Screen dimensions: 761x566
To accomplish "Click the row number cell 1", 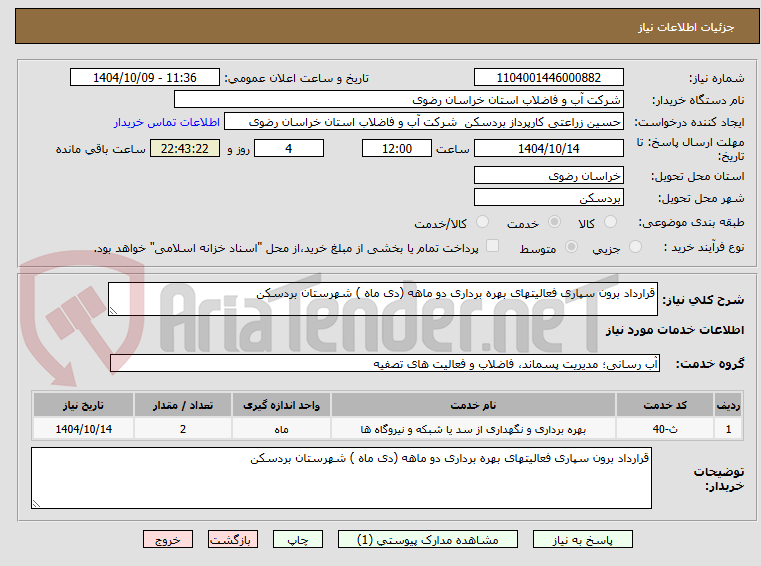I will point(728,429).
